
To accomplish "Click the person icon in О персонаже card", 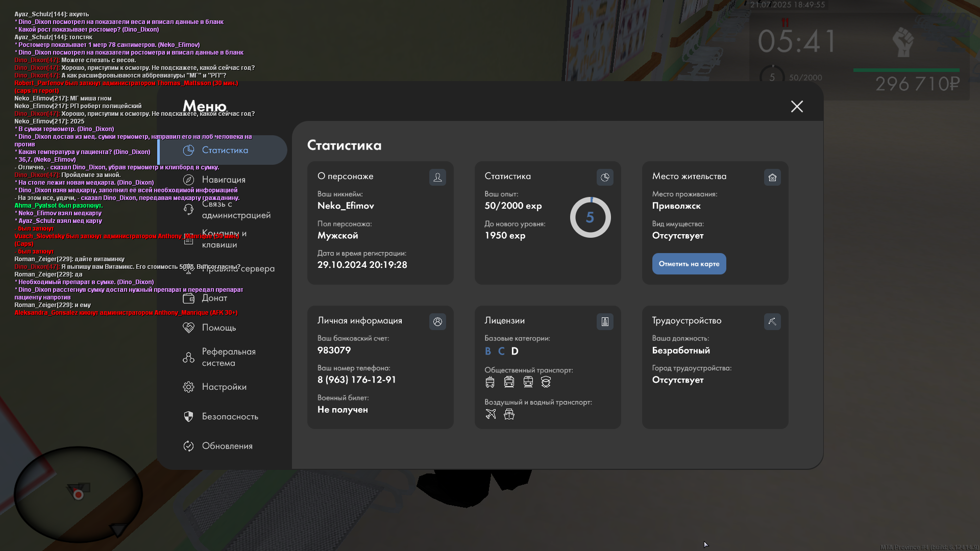I will coord(437,178).
